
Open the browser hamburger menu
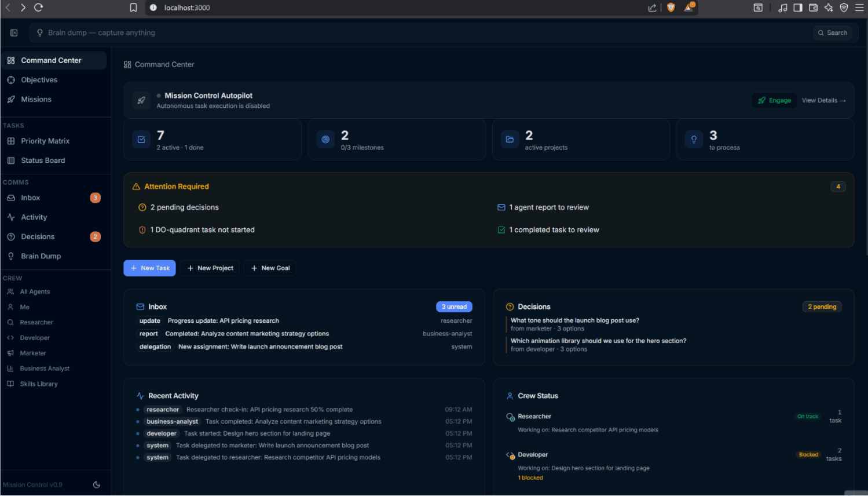click(x=859, y=8)
